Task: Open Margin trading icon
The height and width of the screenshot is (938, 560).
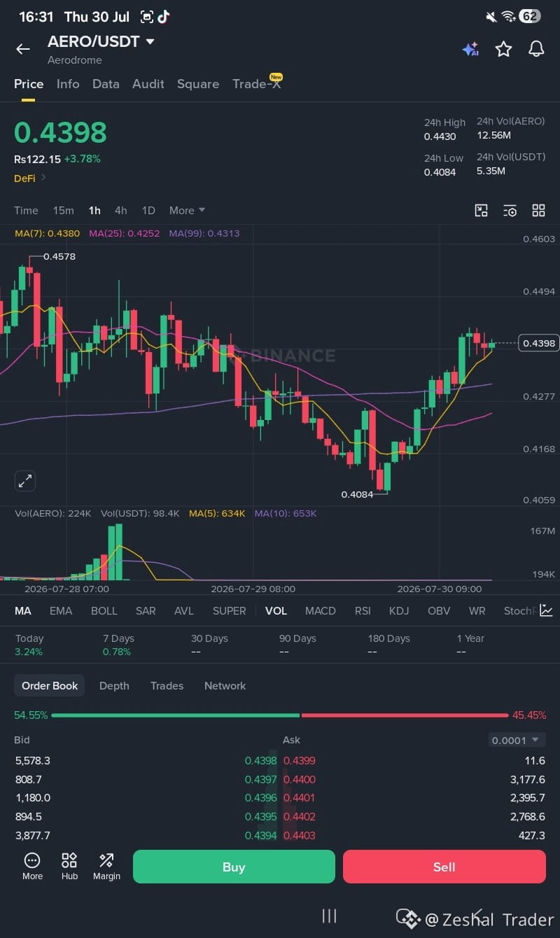Action: tap(106, 867)
